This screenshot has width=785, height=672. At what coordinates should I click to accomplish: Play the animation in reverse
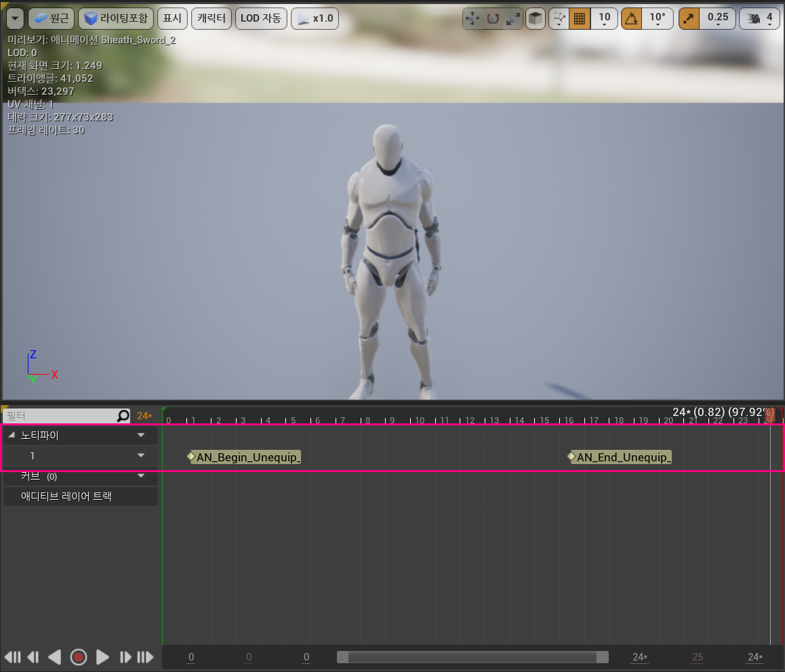click(54, 657)
